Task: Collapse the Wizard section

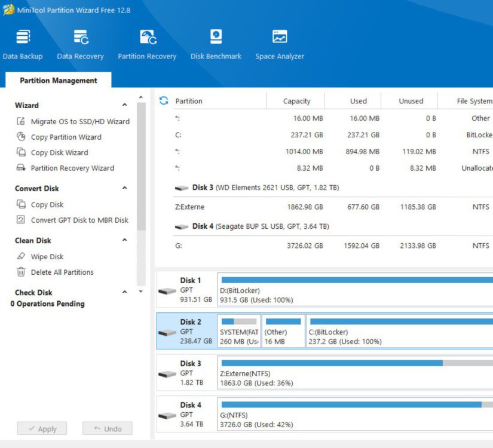Action: pos(124,106)
